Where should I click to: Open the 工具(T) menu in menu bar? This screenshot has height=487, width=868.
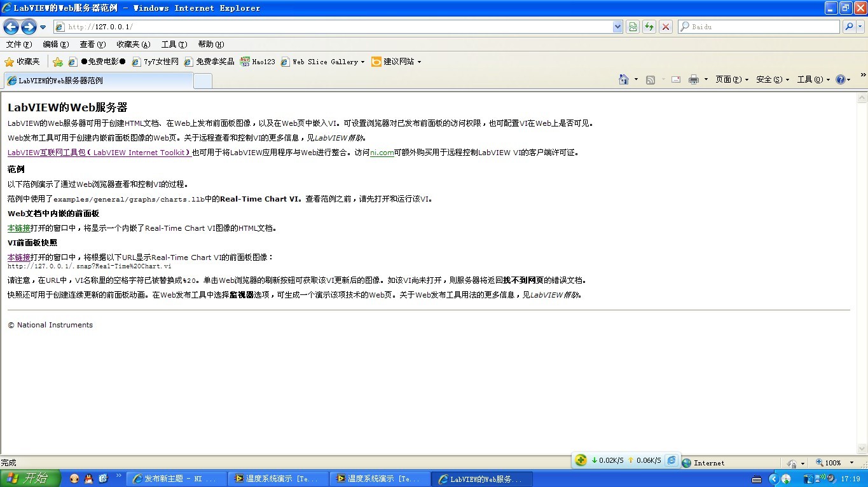174,45
